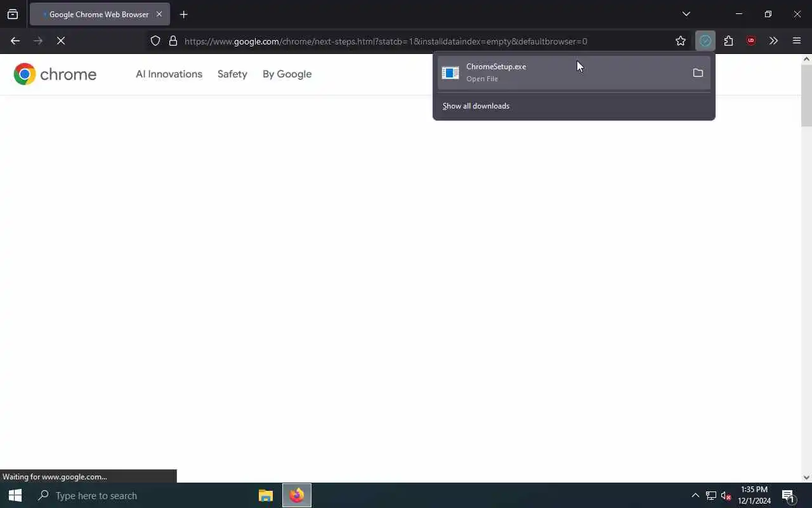Open network status tray icon
812x508 pixels.
(x=711, y=495)
